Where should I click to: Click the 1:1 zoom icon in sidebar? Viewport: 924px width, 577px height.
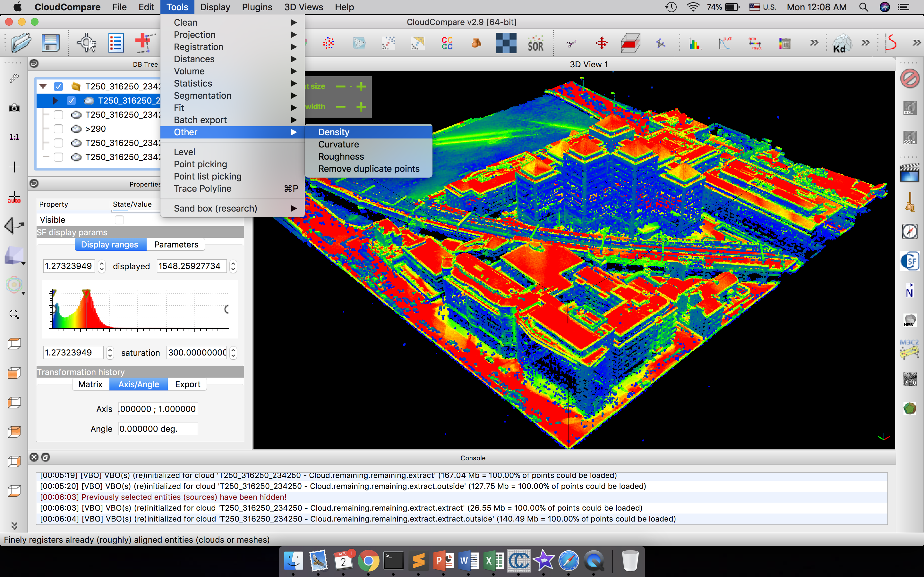click(x=14, y=137)
